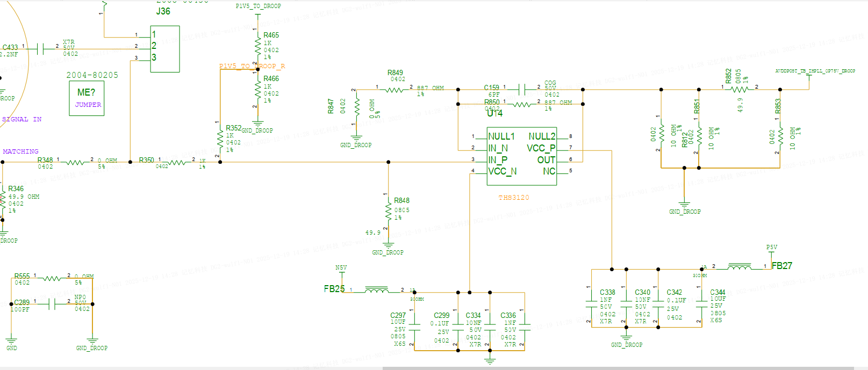
Task: Select the R849 resistor label
Action: tap(395, 72)
